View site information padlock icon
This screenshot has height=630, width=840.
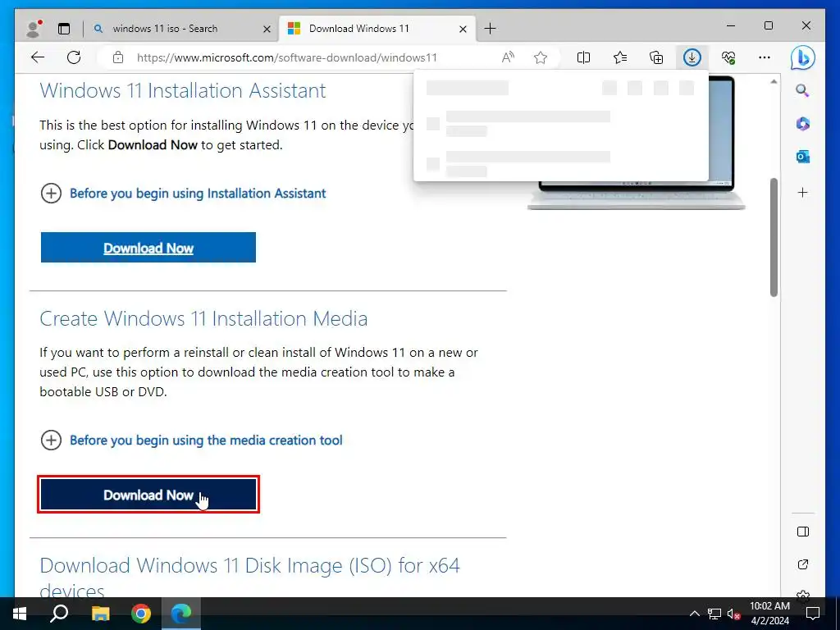pyautogui.click(x=118, y=57)
